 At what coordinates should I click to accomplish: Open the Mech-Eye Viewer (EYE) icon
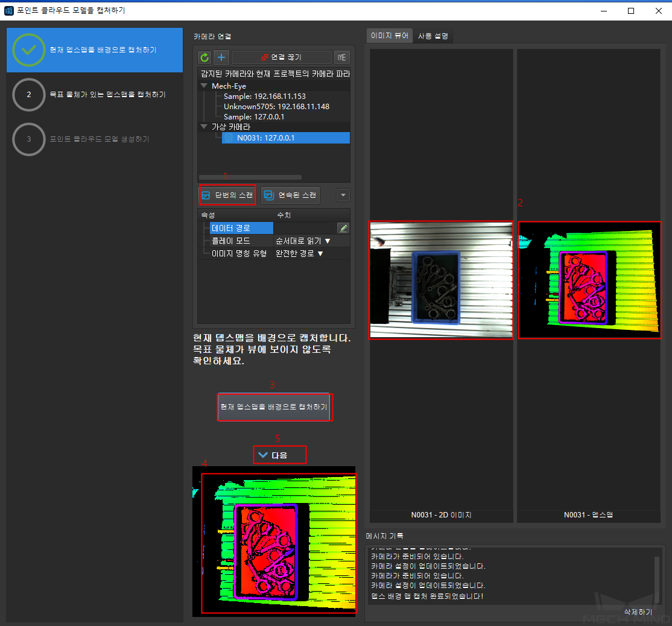(342, 57)
